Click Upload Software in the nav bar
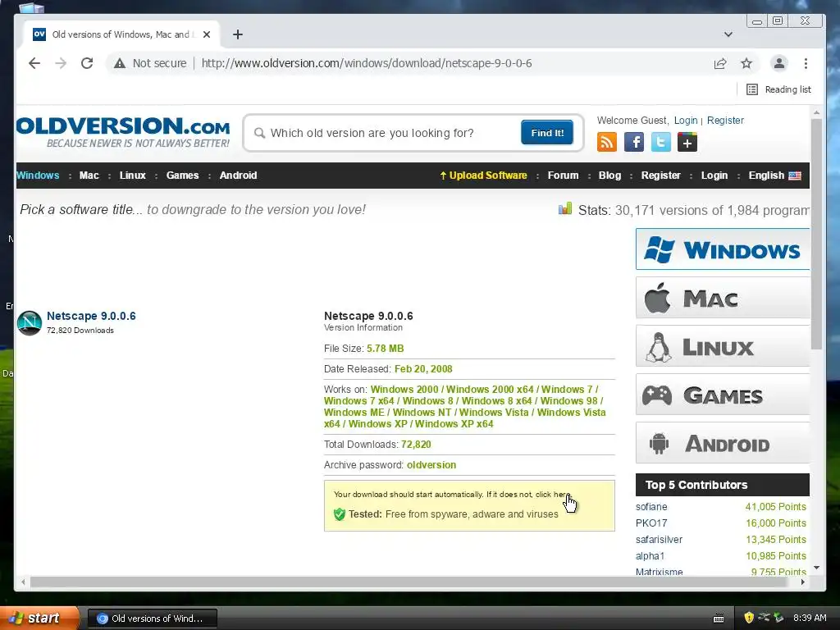Viewport: 840px width, 630px height. (483, 176)
